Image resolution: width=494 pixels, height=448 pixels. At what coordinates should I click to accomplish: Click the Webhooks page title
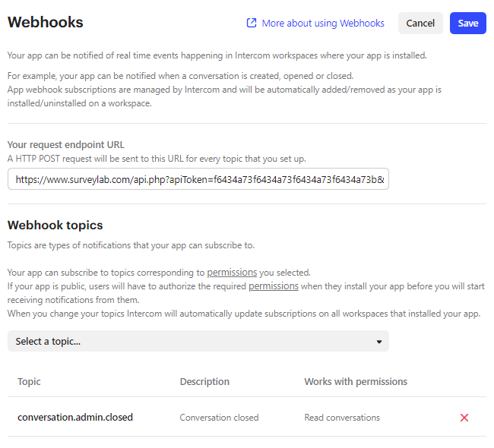[x=46, y=22]
